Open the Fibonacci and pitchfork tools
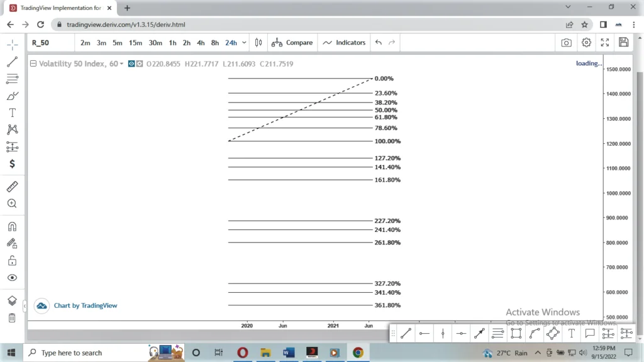Viewport: 644px width, 362px height. click(x=13, y=79)
